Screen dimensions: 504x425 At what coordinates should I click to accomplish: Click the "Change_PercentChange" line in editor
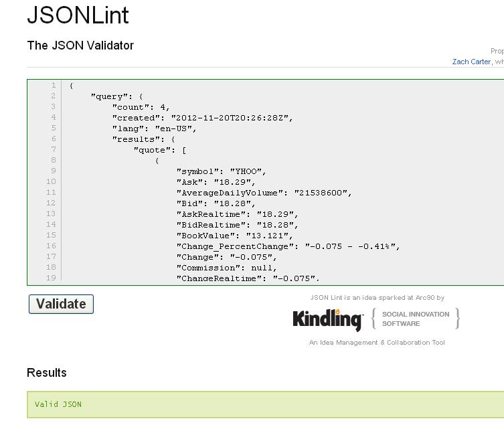point(288,246)
